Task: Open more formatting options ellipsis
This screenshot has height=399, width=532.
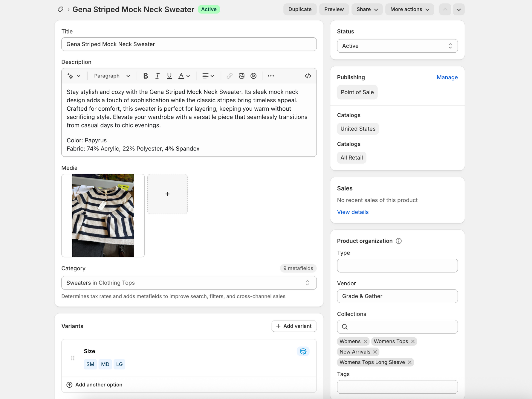Action: click(x=271, y=76)
